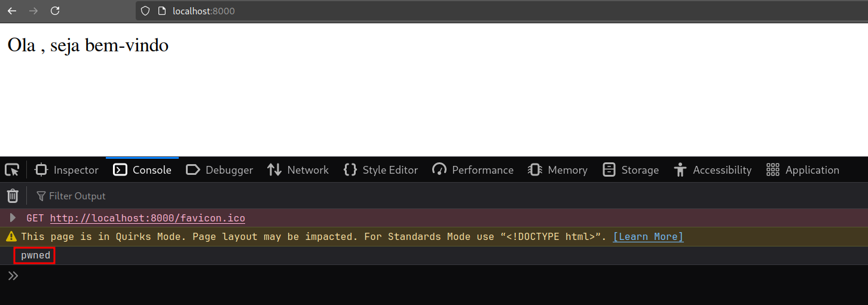Clear console output with trash icon

pyautogui.click(x=13, y=196)
